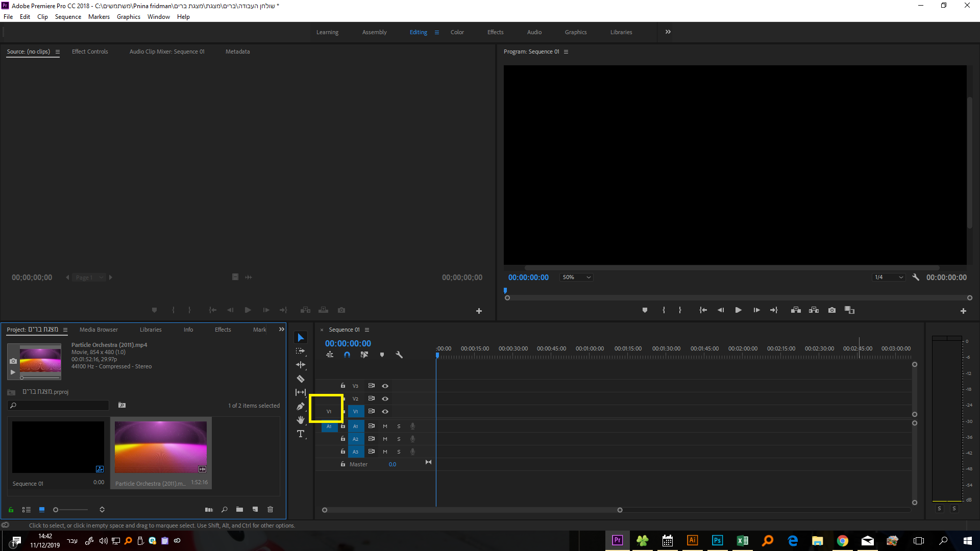Image resolution: width=980 pixels, height=551 pixels.
Task: Switch to the Color workspace
Action: tap(457, 32)
